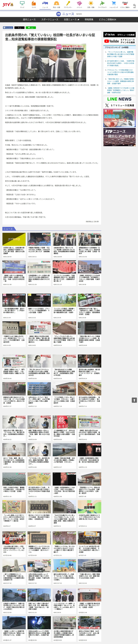Click the small play icon in video controls
The image size is (138, 644).
click(x=20, y=80)
